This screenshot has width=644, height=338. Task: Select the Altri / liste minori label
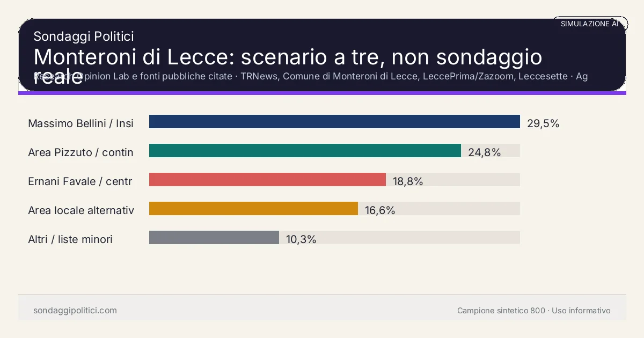70,239
